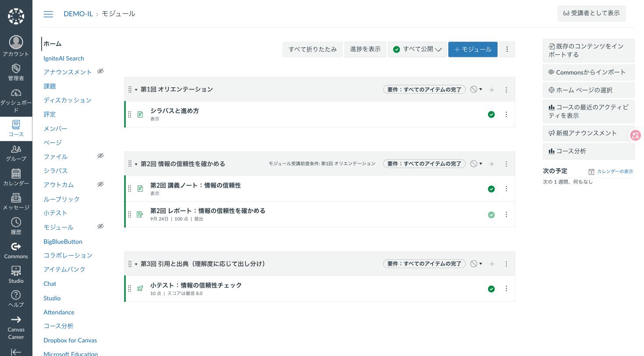Open options menu for シラバスと進め方 item

pos(506,114)
